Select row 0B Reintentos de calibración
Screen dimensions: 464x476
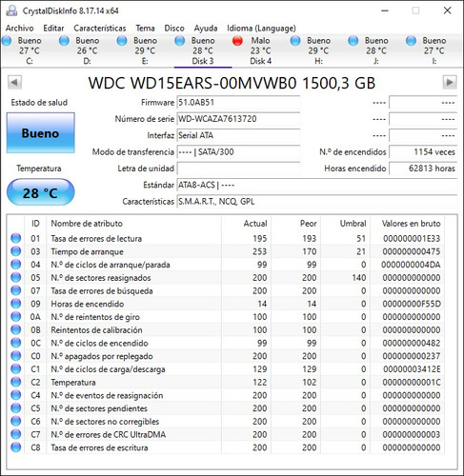[226, 329]
